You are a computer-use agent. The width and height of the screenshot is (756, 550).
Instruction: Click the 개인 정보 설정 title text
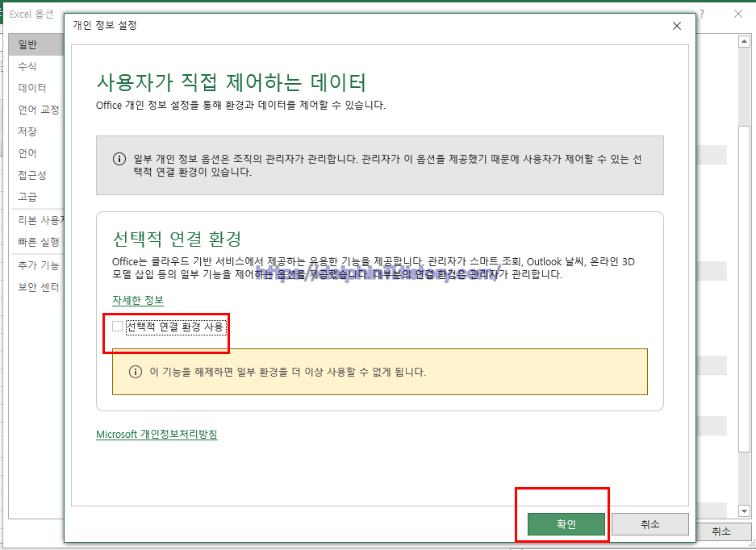(x=105, y=25)
